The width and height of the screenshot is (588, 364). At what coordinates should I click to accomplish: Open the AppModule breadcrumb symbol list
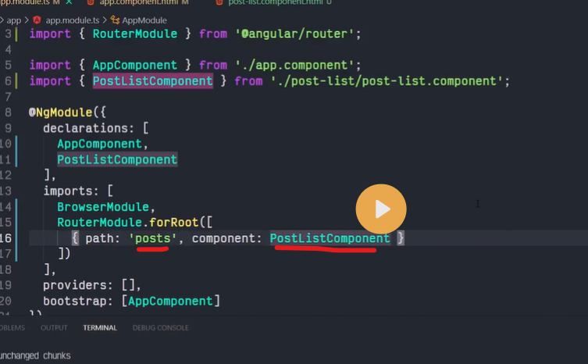tap(144, 20)
